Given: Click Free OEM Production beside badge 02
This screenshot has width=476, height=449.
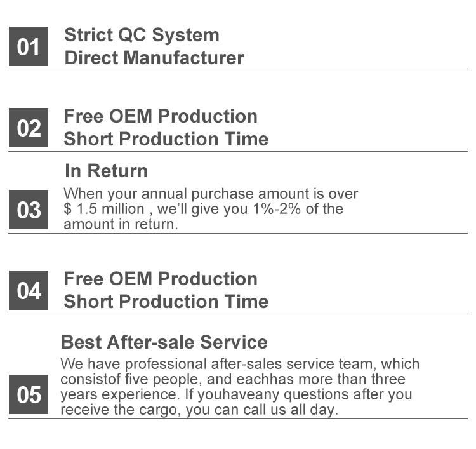Looking at the screenshot, I should tap(161, 116).
